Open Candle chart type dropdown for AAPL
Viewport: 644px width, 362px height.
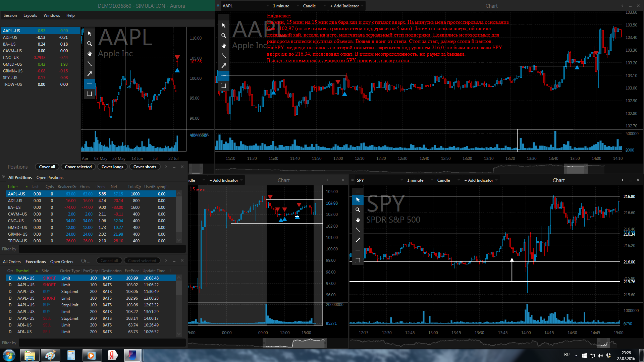(x=314, y=6)
